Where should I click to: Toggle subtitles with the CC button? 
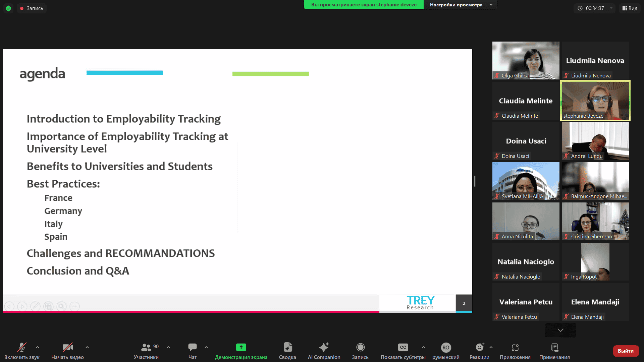click(403, 347)
